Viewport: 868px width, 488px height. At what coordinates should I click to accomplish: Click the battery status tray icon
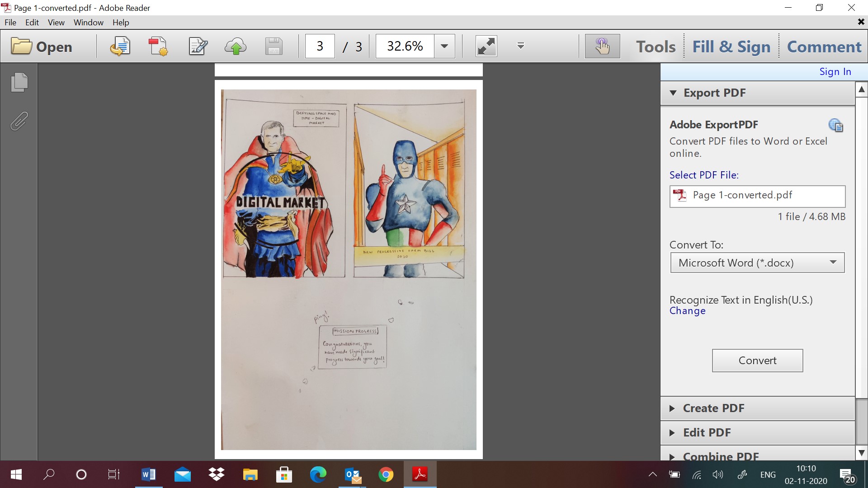[674, 474]
